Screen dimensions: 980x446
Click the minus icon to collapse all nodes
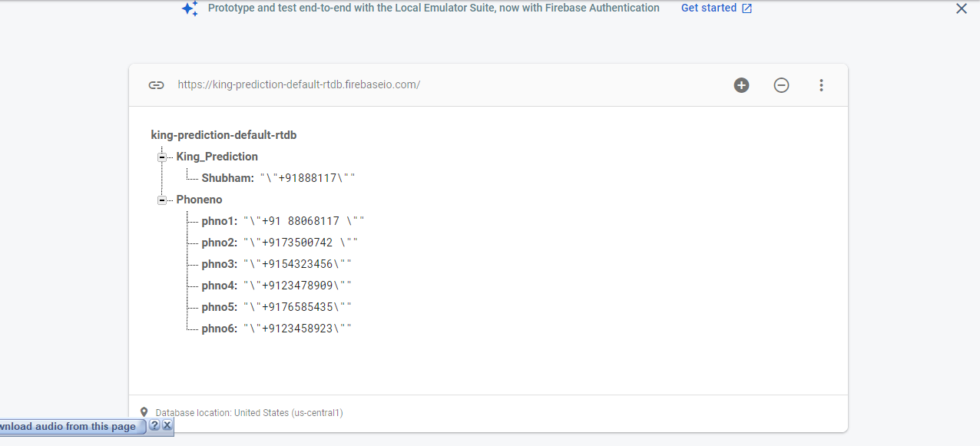pyautogui.click(x=781, y=85)
